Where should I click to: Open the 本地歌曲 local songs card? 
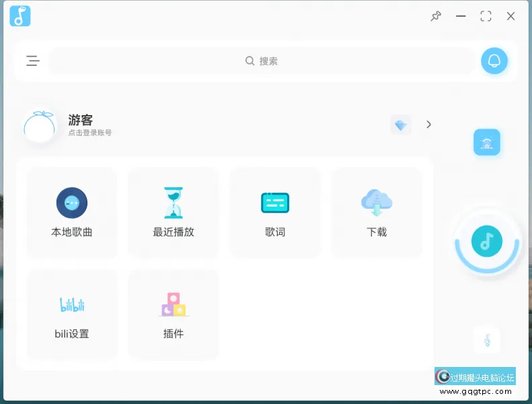tap(72, 213)
